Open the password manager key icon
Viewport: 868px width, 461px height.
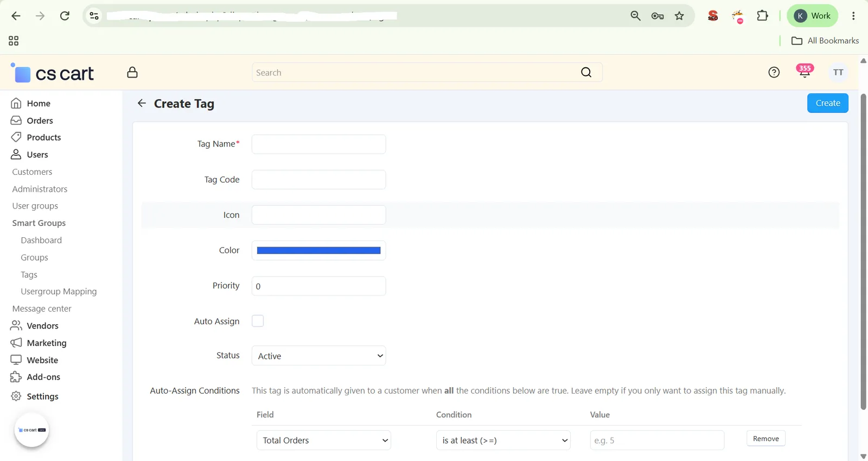tap(658, 16)
